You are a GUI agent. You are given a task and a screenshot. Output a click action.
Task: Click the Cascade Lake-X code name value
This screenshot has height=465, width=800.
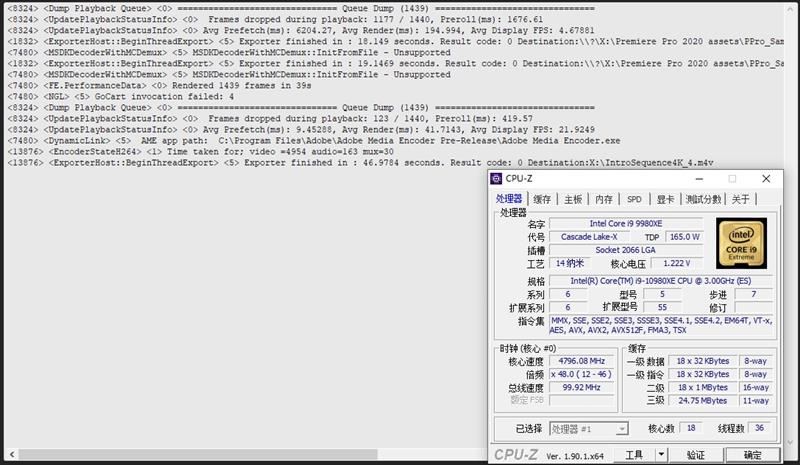(x=589, y=237)
